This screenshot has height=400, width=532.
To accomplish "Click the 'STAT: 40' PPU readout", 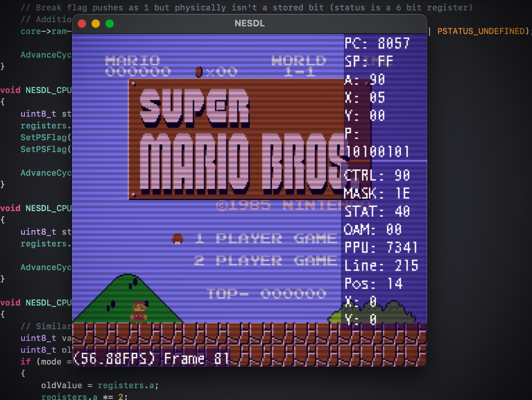I will pyautogui.click(x=377, y=211).
